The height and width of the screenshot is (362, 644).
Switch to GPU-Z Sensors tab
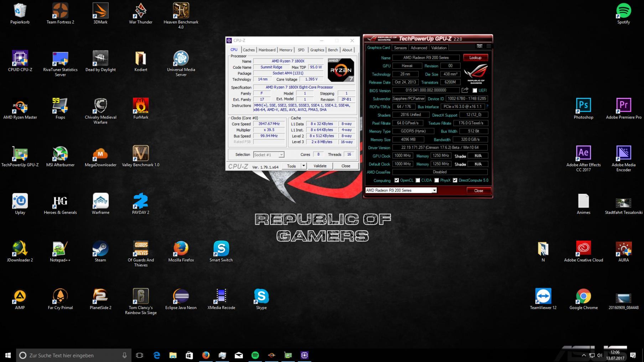point(400,48)
